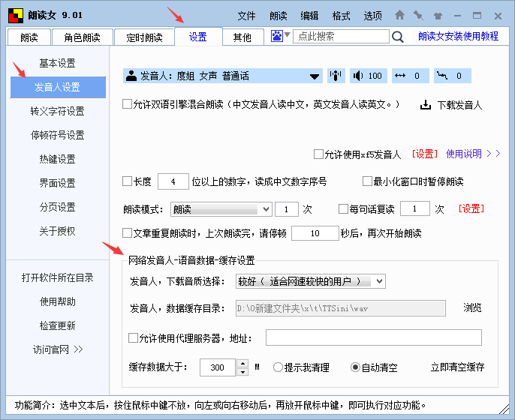This screenshot has height=420, width=515.
Task: Increase cache size with up stepper
Action: [242, 363]
